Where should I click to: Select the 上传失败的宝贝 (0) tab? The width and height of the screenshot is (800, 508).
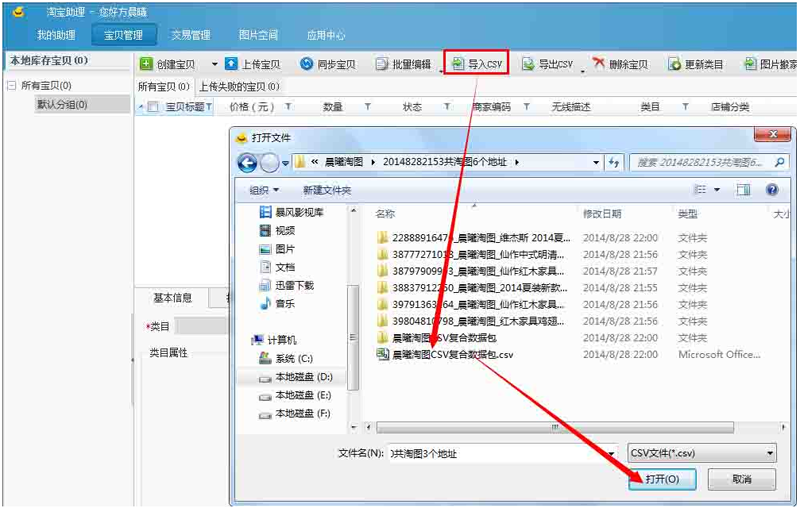pos(239,87)
